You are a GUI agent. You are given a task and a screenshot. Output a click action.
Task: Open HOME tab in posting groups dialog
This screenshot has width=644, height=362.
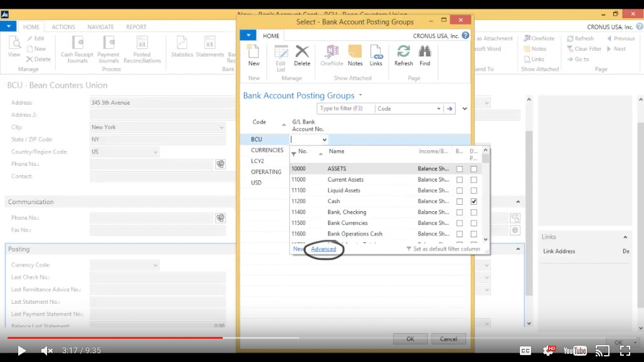[x=271, y=36]
